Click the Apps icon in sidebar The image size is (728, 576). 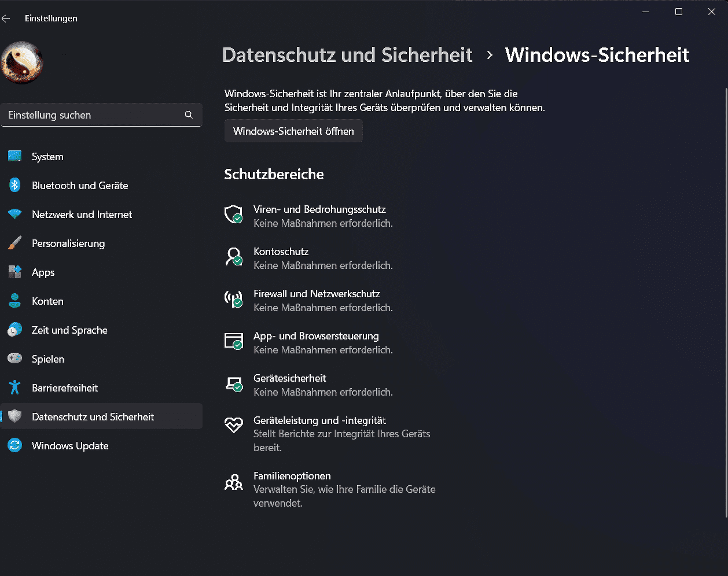point(14,272)
